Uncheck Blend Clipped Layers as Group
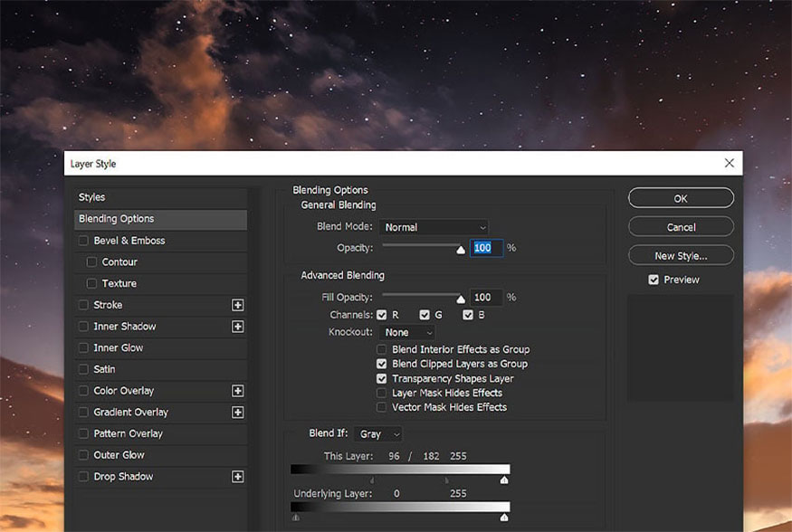 point(381,364)
